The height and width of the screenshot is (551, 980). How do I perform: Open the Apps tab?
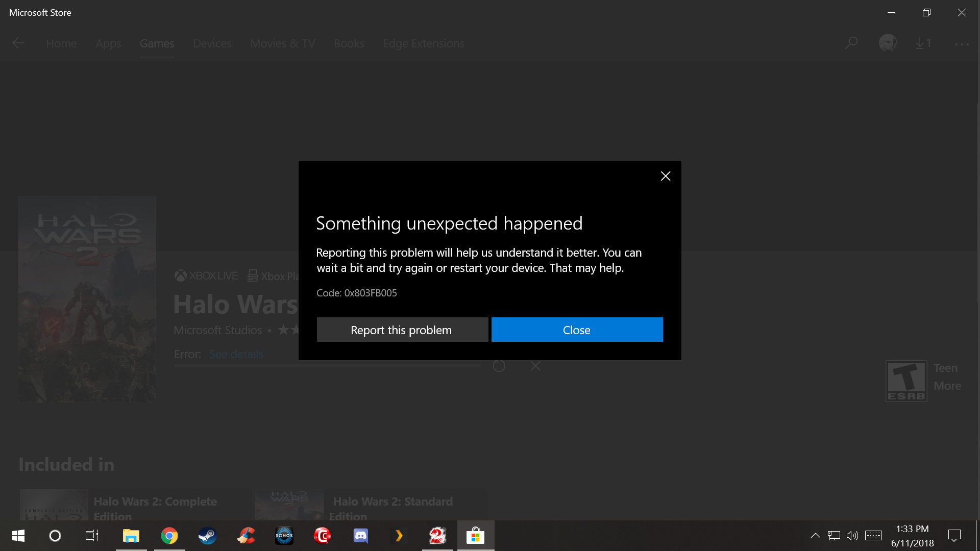[x=108, y=43]
